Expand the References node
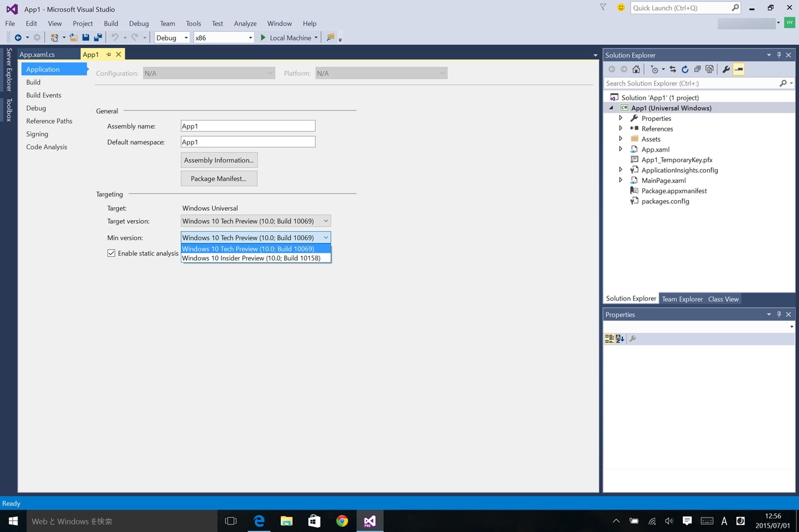Image resolution: width=799 pixels, height=532 pixels. tap(620, 128)
